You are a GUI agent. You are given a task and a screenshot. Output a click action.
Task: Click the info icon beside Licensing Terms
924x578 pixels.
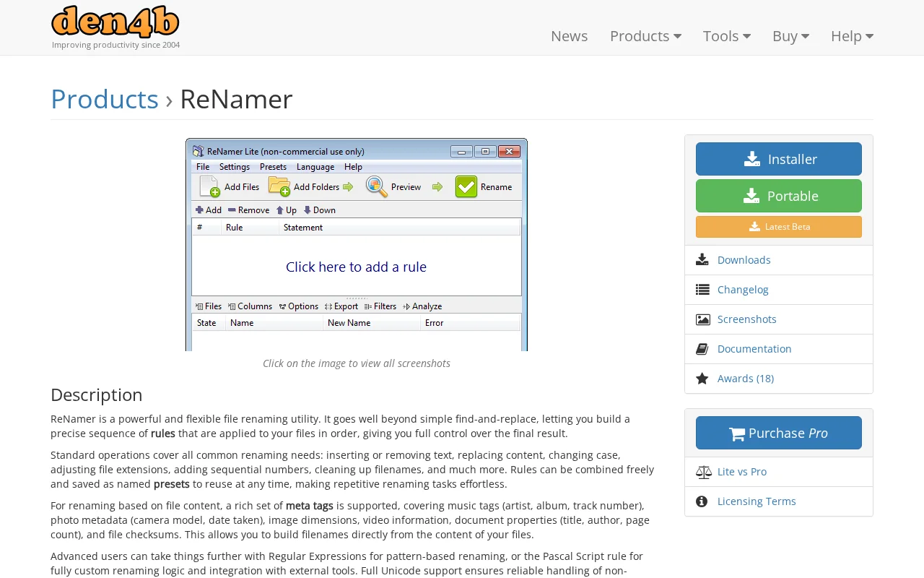click(702, 501)
